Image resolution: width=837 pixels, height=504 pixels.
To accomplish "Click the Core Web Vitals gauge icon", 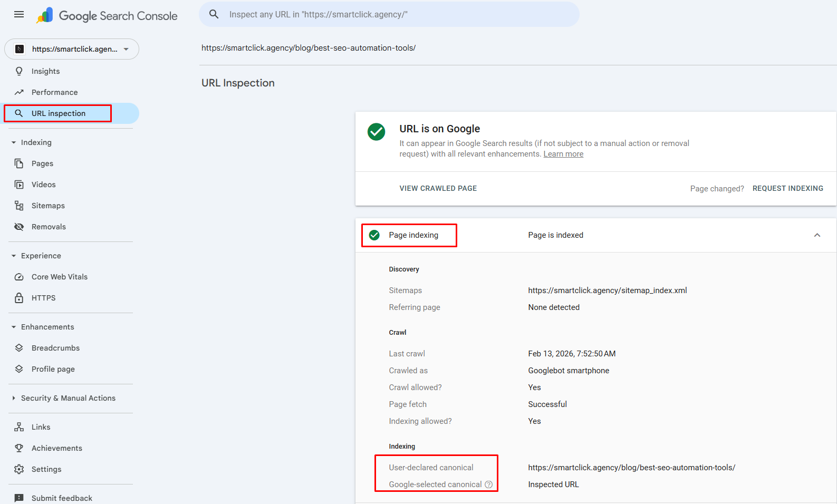I will tap(19, 277).
